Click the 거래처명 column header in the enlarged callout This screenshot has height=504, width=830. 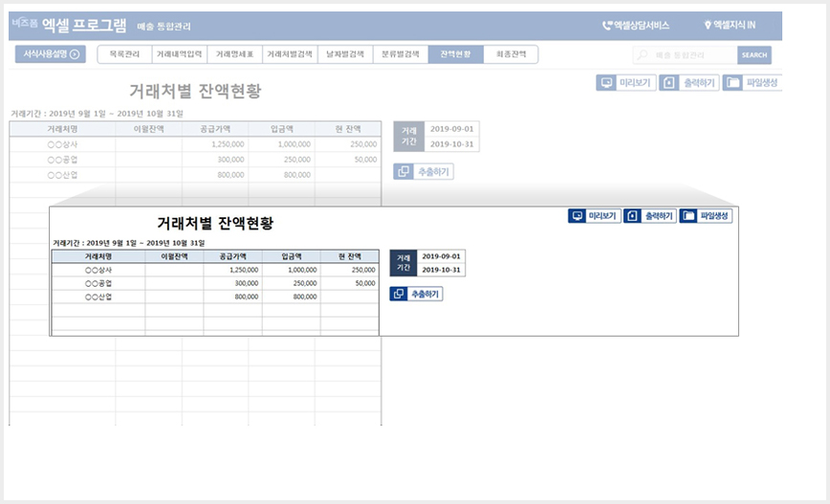click(98, 256)
